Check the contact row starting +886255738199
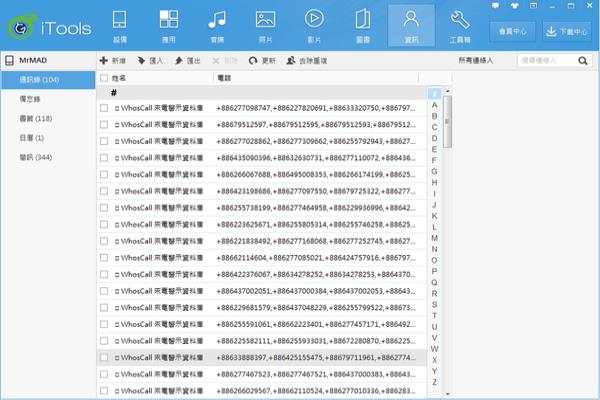 [x=104, y=208]
